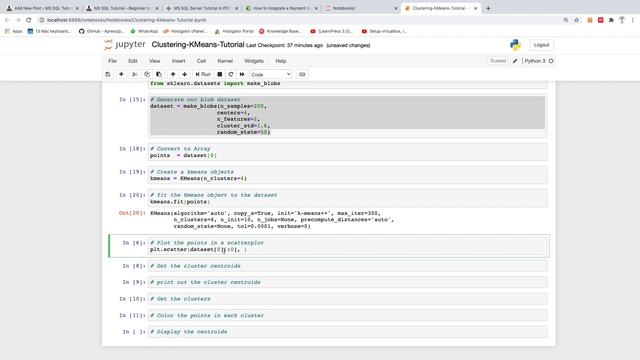Bookmark this page with the star icon
Image resolution: width=640 pixels, height=360 pixels.
pos(576,20)
